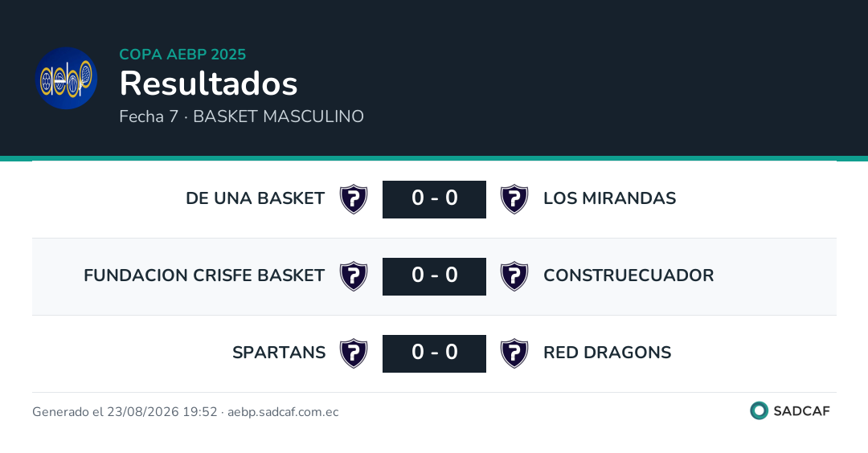Open CONSTRUECUADOR team name

click(628, 275)
